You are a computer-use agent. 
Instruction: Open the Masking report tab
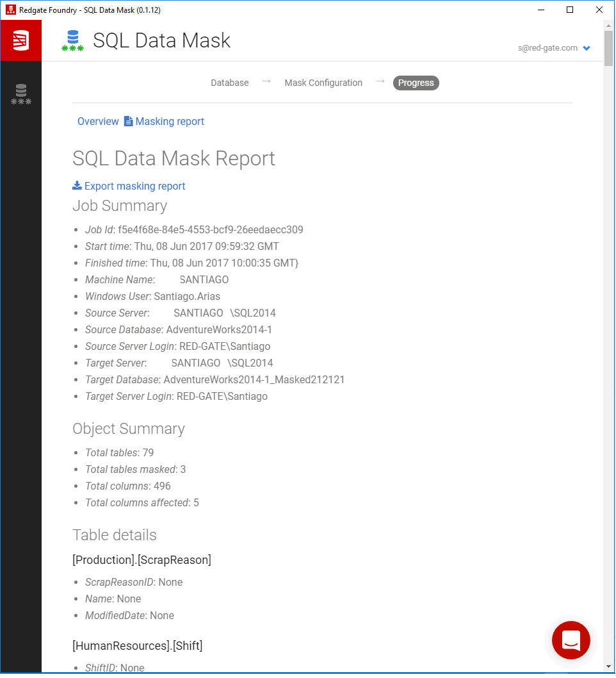point(169,121)
